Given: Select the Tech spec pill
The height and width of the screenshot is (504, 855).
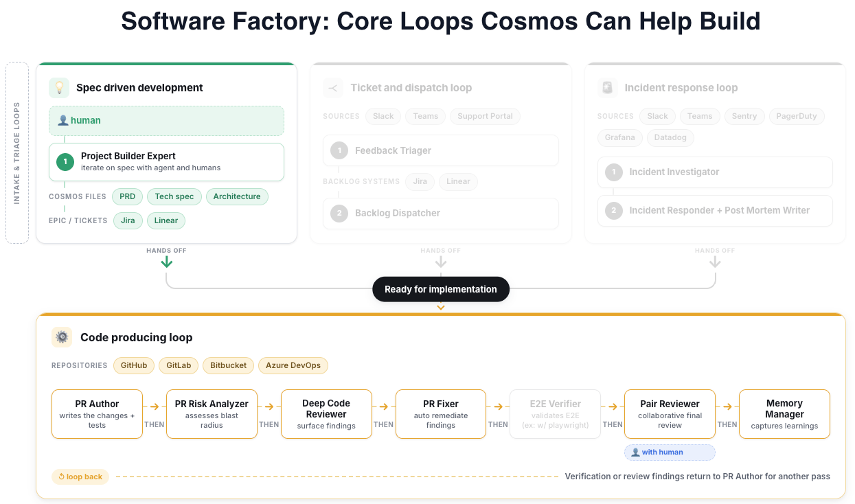Looking at the screenshot, I should pos(174,196).
